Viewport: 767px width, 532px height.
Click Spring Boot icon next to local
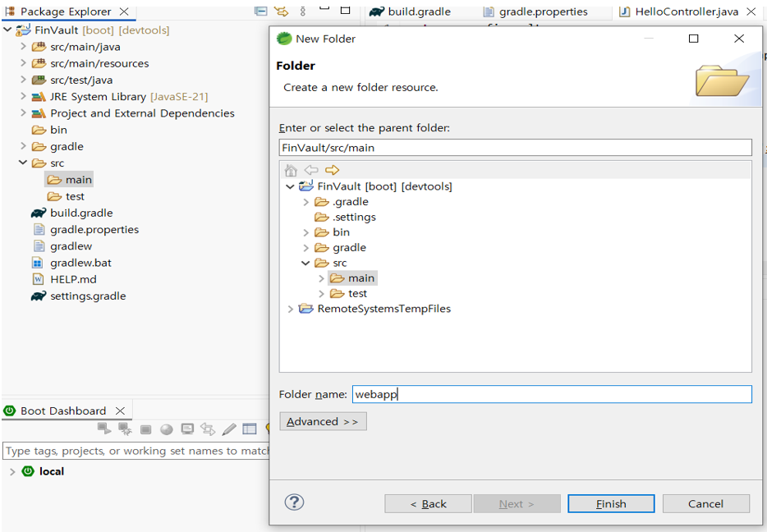(29, 471)
